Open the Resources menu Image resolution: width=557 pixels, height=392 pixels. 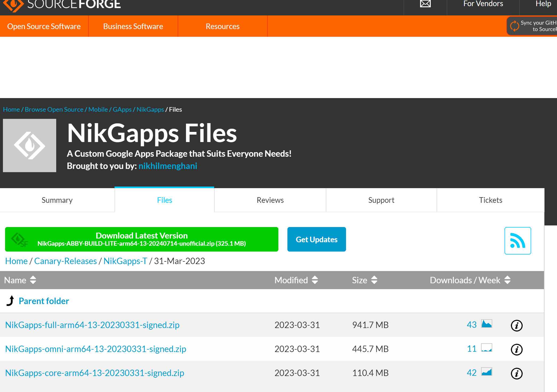pos(223,26)
